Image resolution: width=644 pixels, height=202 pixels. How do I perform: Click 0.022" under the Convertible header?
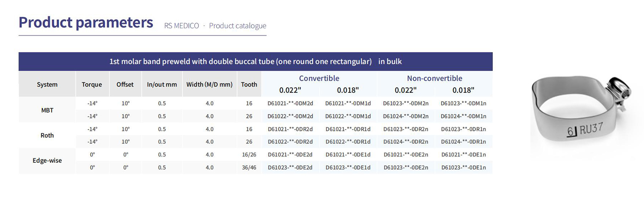click(x=290, y=90)
